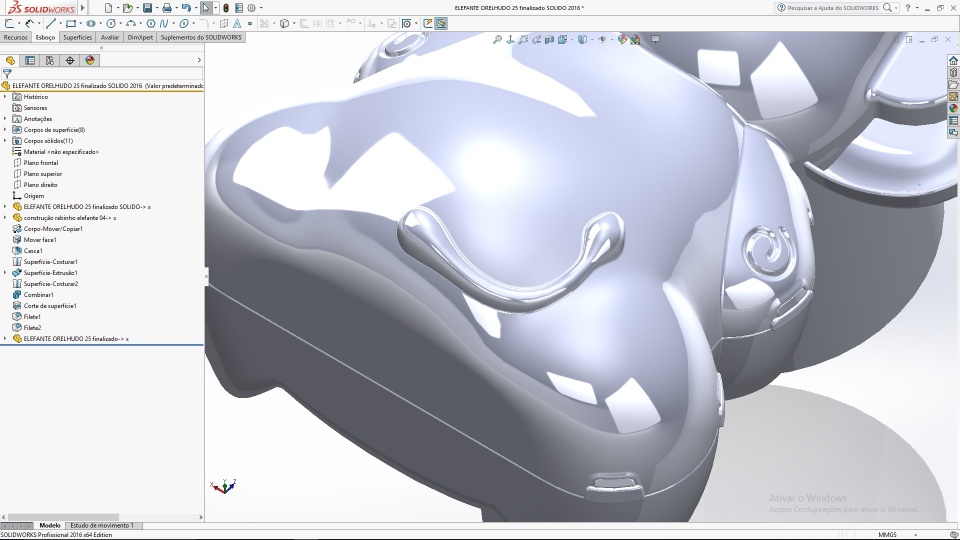Switch to the Esboço tab

pos(45,37)
